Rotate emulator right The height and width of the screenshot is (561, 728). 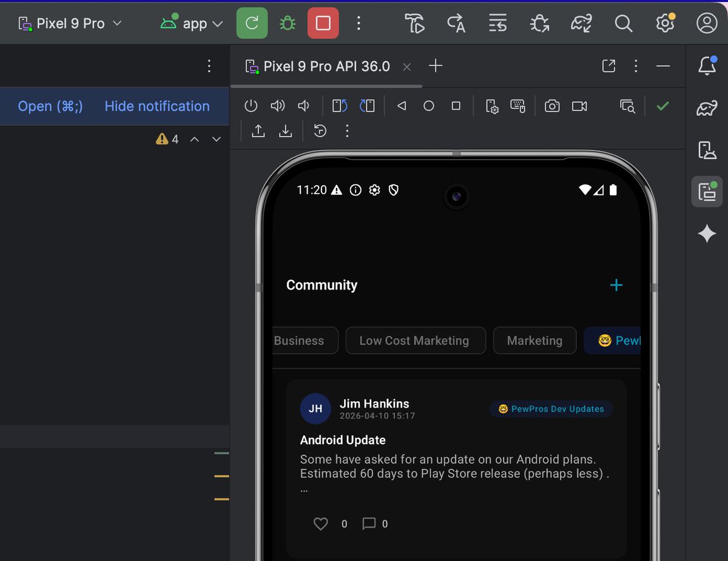[x=367, y=106]
